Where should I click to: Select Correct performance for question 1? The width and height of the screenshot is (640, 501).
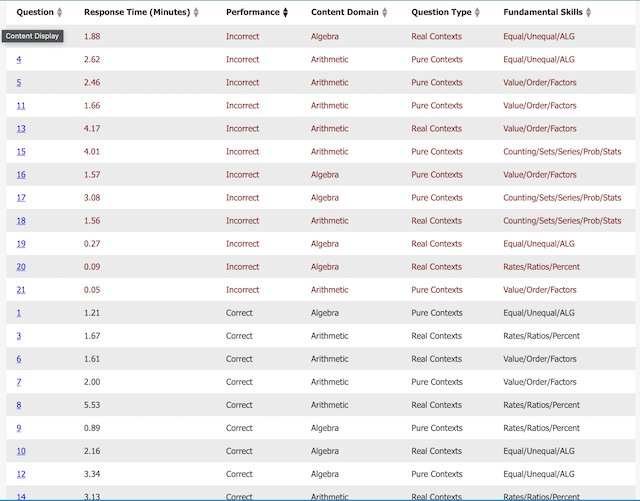[x=239, y=313]
